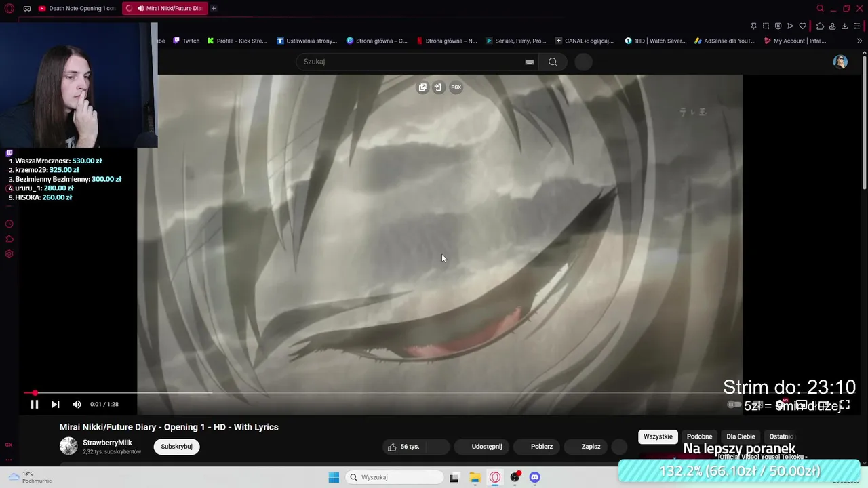Image resolution: width=868 pixels, height=488 pixels.
Task: Open the StrawberryMilk channel name
Action: tap(107, 443)
